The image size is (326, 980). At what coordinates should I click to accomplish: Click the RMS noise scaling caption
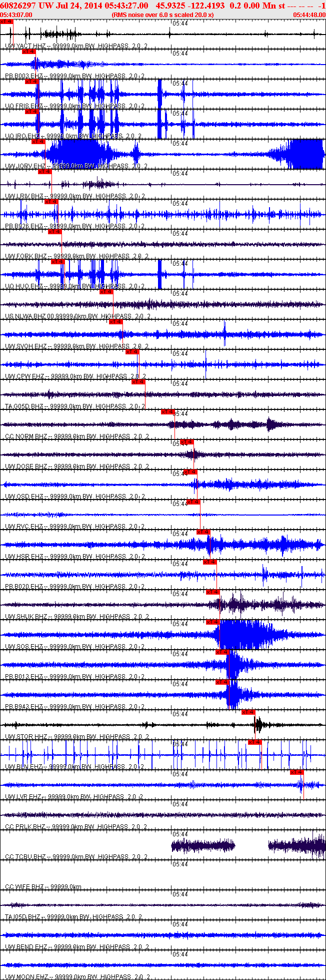point(162,15)
